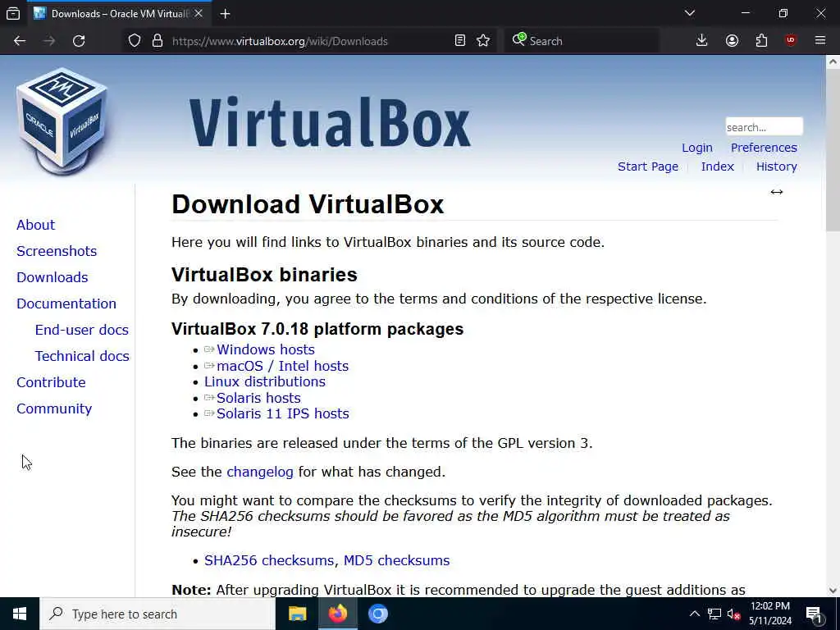Bookmark this page with the star icon
Screen dimensions: 840x630
tap(483, 41)
